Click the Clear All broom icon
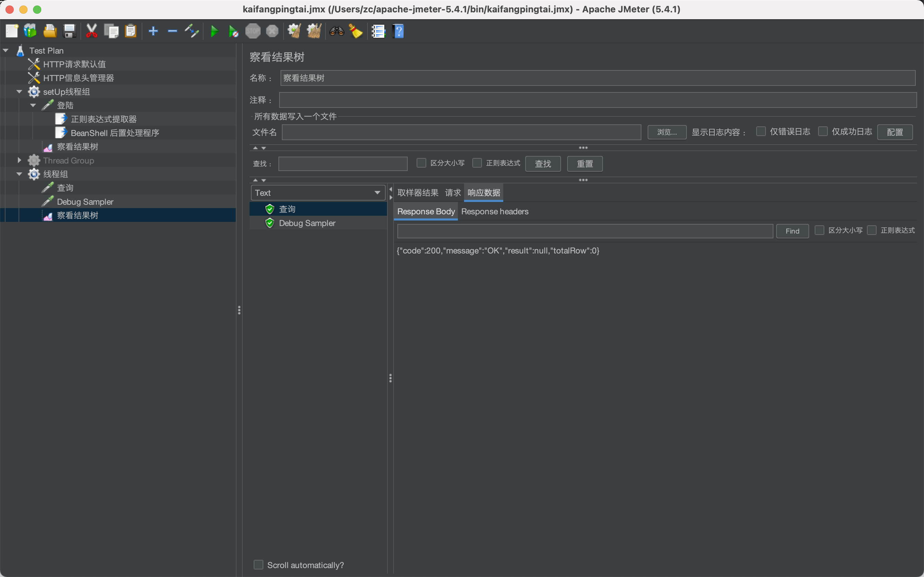Screen dimensions: 924x577 tap(356, 31)
